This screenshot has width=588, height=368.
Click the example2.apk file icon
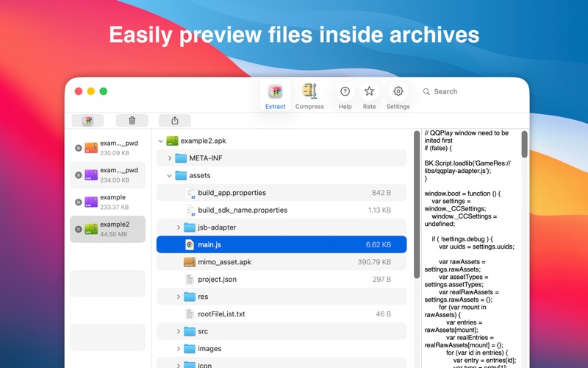[x=172, y=141]
